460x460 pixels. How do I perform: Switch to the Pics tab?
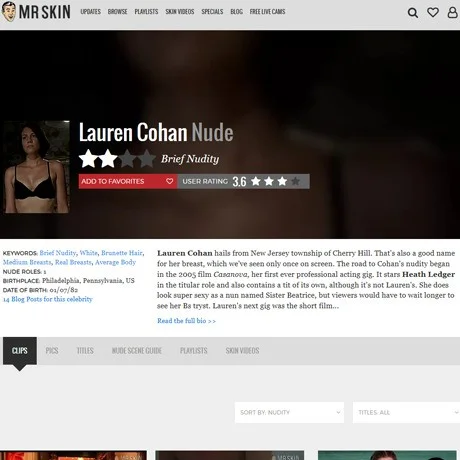pyautogui.click(x=52, y=351)
